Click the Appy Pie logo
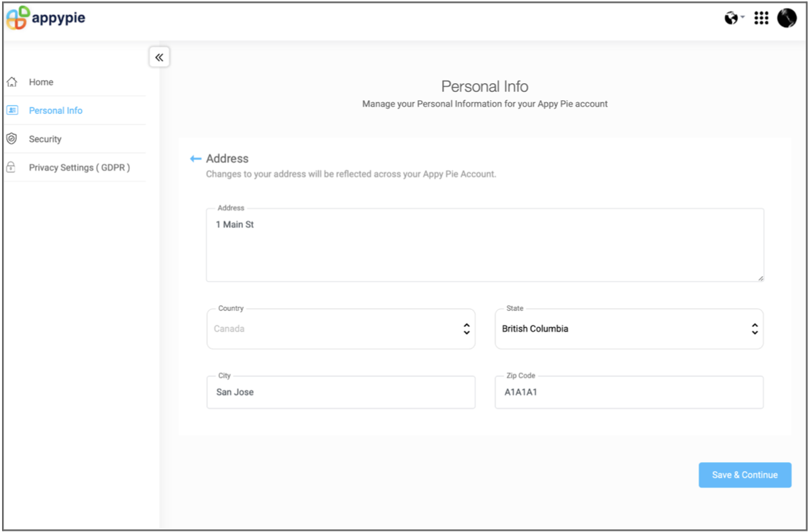Viewport: 811px width, 532px height. 46,18
